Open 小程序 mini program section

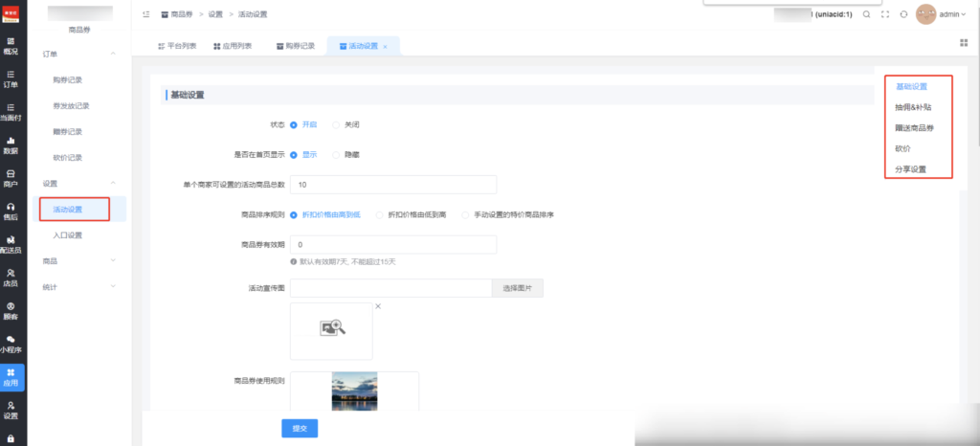pyautogui.click(x=11, y=345)
